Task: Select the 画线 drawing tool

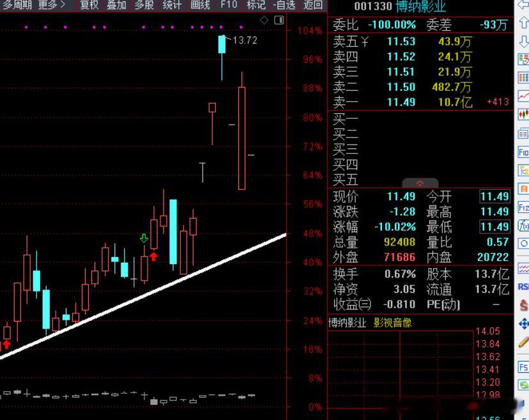Action: (x=199, y=5)
